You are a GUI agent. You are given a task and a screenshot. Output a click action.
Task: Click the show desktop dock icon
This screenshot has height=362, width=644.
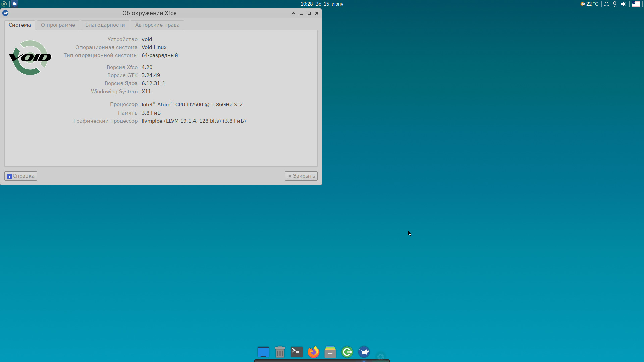pos(263,352)
